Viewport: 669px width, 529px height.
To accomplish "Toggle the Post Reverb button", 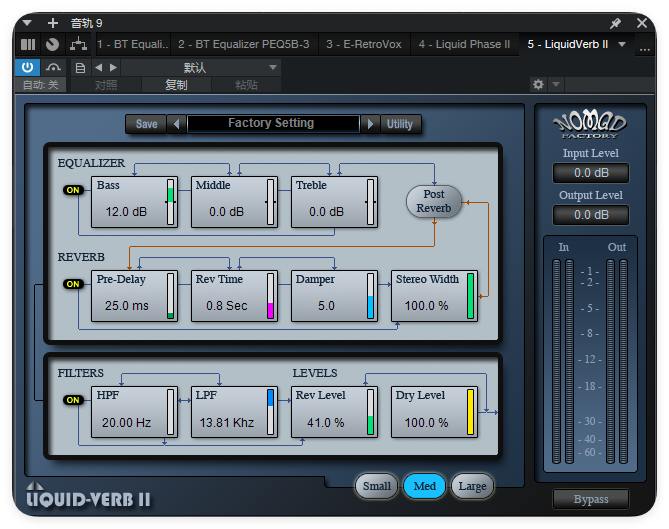I will [434, 201].
